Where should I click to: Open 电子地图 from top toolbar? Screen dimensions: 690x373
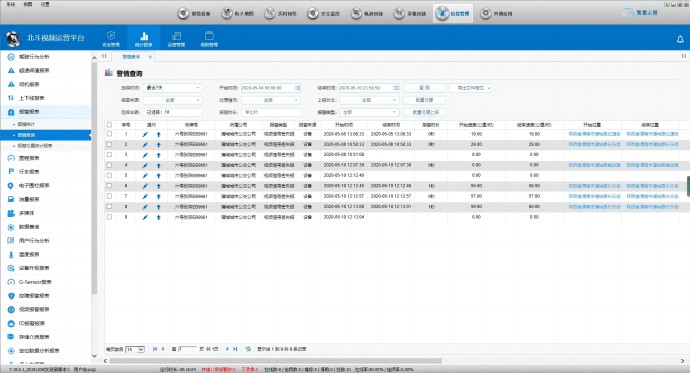pos(237,13)
